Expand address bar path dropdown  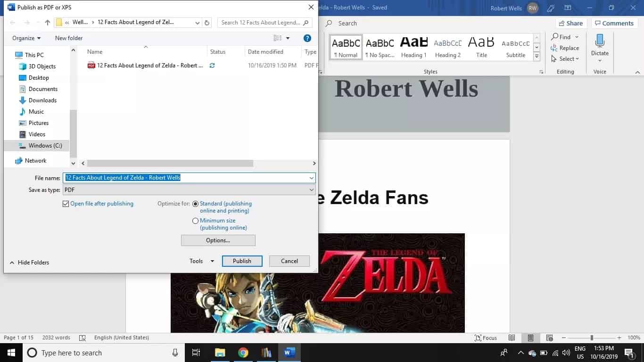(198, 23)
